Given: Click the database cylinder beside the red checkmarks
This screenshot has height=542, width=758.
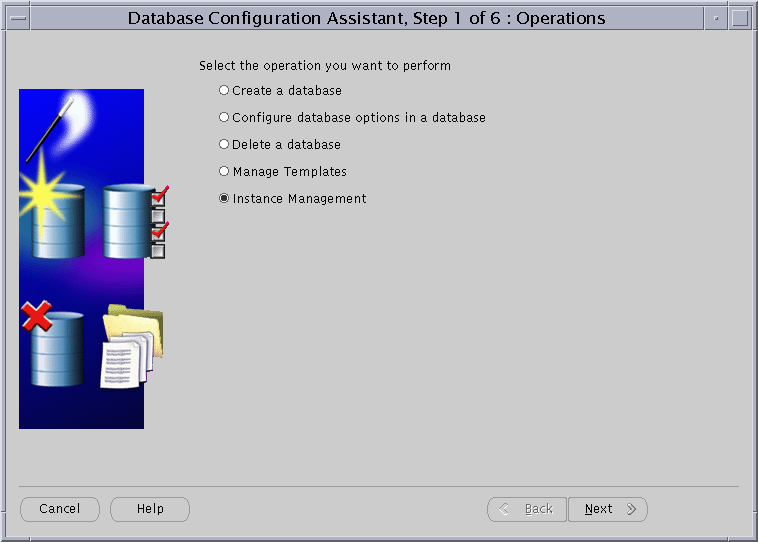Looking at the screenshot, I should 127,220.
